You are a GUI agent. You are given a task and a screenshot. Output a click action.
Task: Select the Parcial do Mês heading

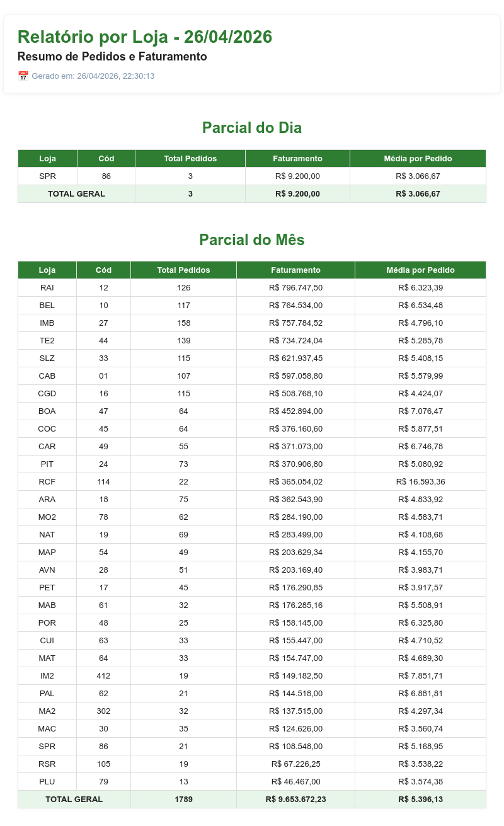click(252, 240)
